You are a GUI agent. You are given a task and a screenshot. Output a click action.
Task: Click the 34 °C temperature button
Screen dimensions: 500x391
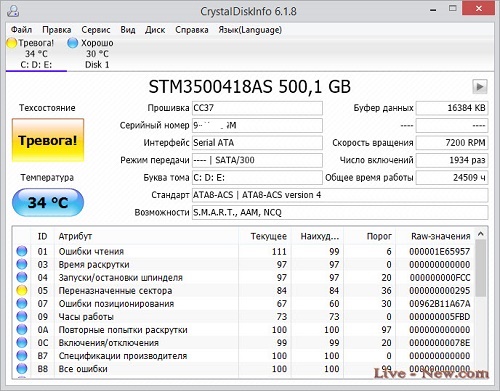click(x=48, y=202)
